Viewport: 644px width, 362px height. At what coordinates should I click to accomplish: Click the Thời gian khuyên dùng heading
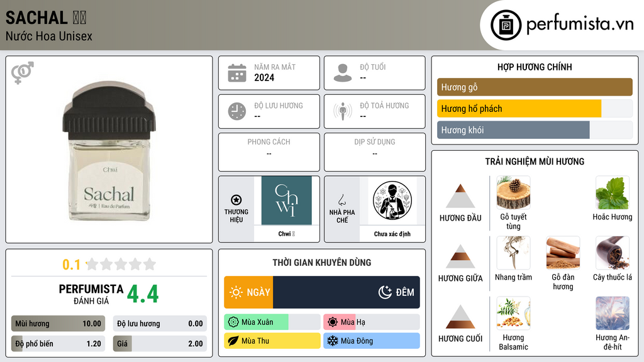tap(322, 263)
